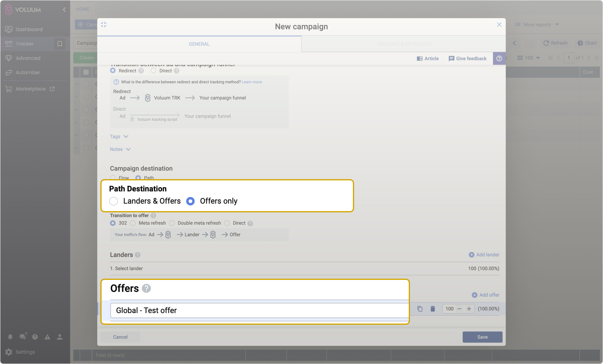The image size is (603, 364).
Task: Click the Add offer plus icon
Action: 475,295
